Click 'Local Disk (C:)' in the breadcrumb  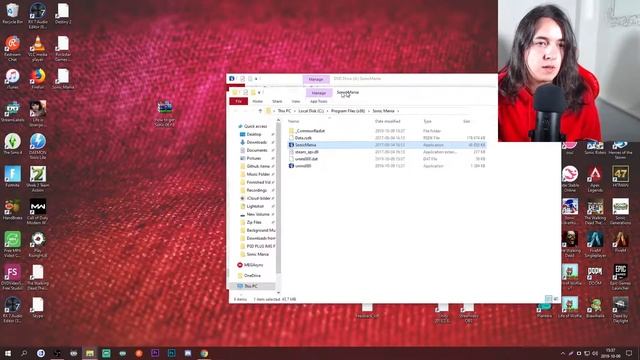[x=311, y=111]
